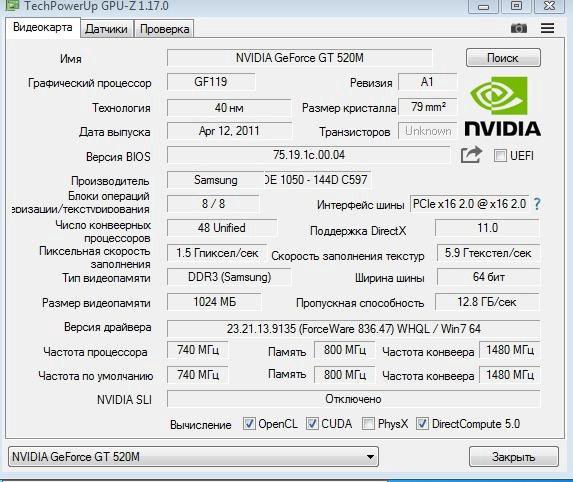Click the NVIDIA logo image
This screenshot has height=482, width=573.
(x=502, y=106)
